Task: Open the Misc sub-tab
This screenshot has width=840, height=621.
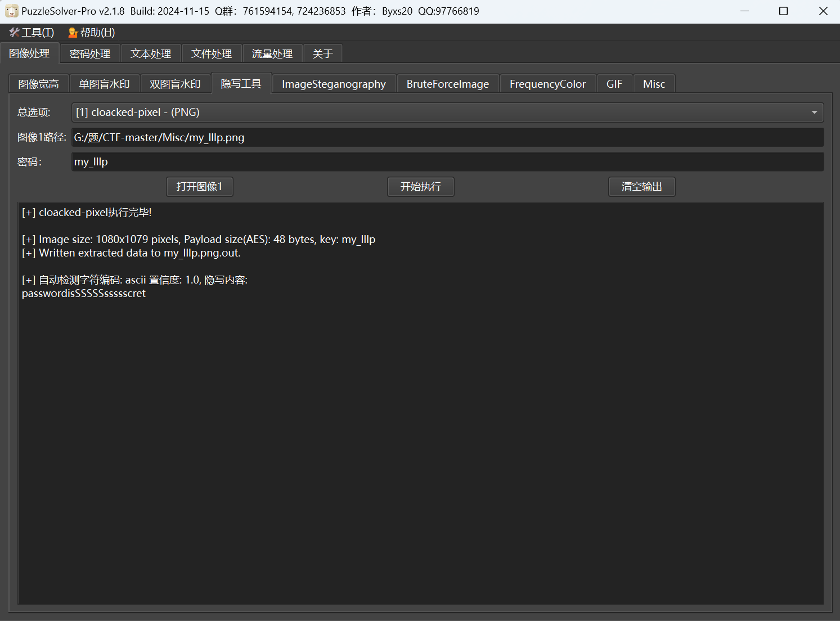Action: (x=654, y=84)
